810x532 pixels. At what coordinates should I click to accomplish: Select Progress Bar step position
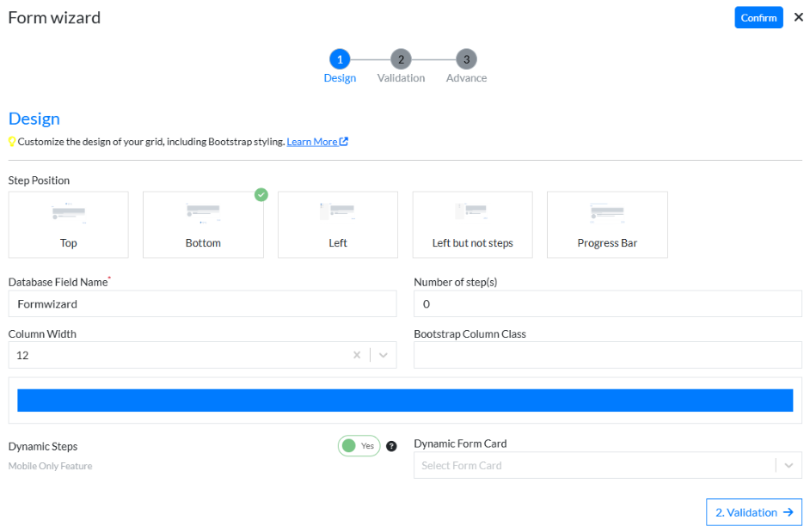607,224
